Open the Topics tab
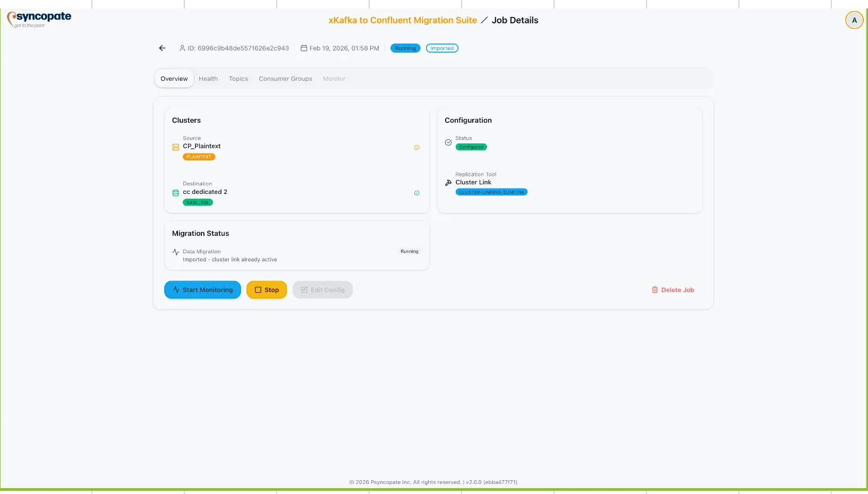 click(x=238, y=79)
